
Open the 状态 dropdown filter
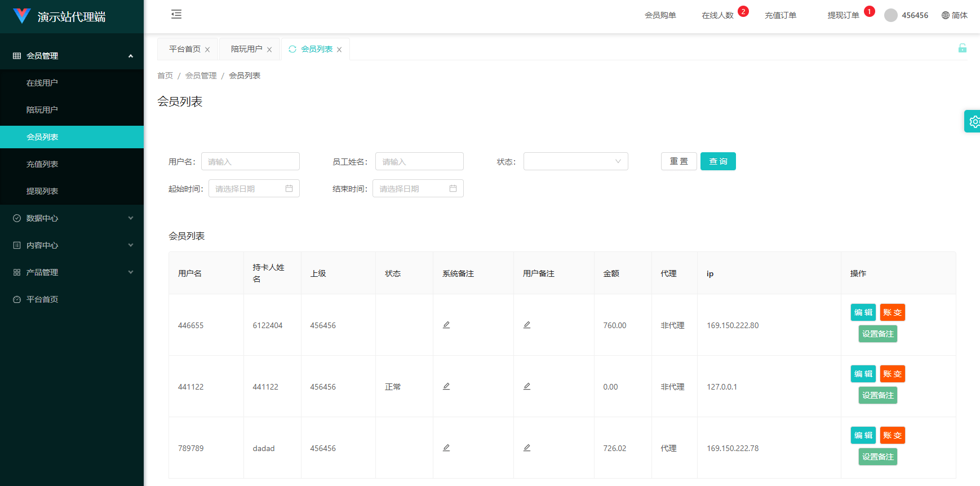(575, 162)
